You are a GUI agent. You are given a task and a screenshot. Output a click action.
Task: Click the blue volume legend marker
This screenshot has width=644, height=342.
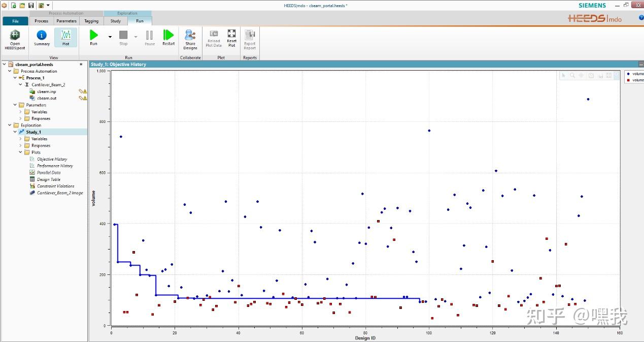(628, 74)
